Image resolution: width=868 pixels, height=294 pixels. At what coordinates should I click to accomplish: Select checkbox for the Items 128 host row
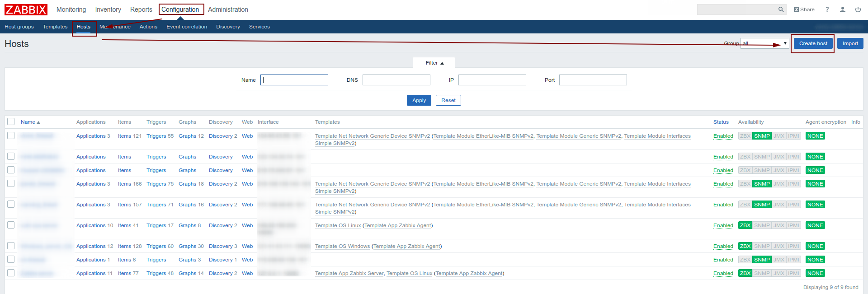pyautogui.click(x=11, y=246)
